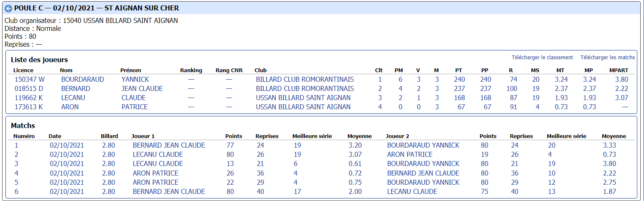
Task: Click first name JEAN CLAUDE in players list
Action: click(x=142, y=88)
